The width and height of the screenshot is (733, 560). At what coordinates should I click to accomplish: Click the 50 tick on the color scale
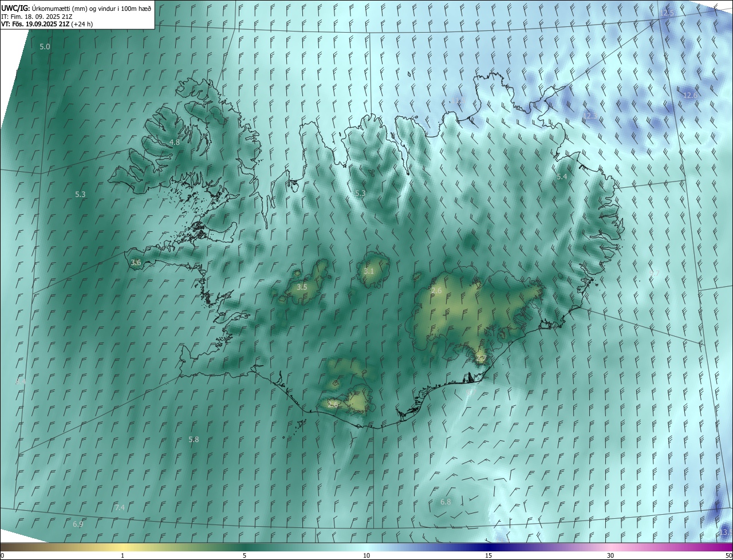click(x=728, y=555)
